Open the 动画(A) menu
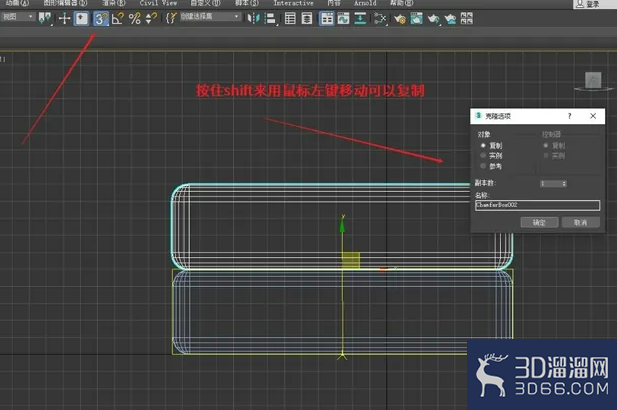The height and width of the screenshot is (410, 617). click(17, 3)
